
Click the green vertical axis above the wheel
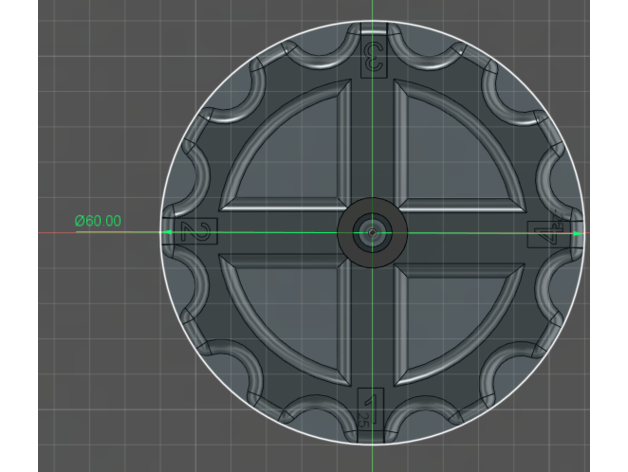pyautogui.click(x=371, y=10)
